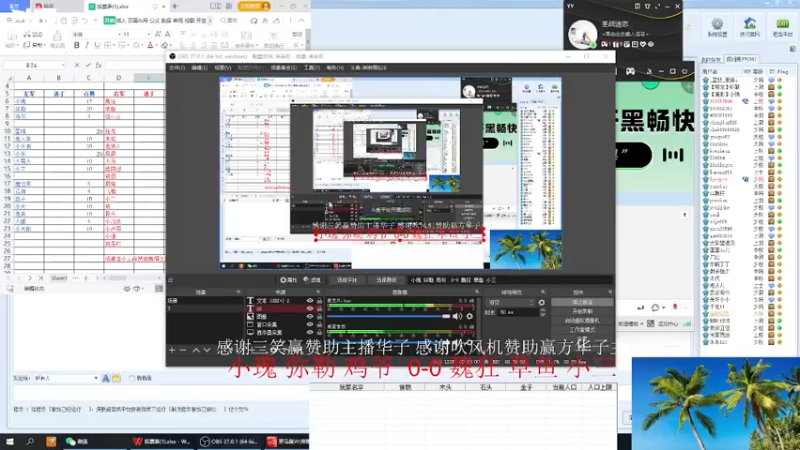
Task: Toggle bold formatting in the spreadsheet ribbon
Action: pyautogui.click(x=77, y=45)
